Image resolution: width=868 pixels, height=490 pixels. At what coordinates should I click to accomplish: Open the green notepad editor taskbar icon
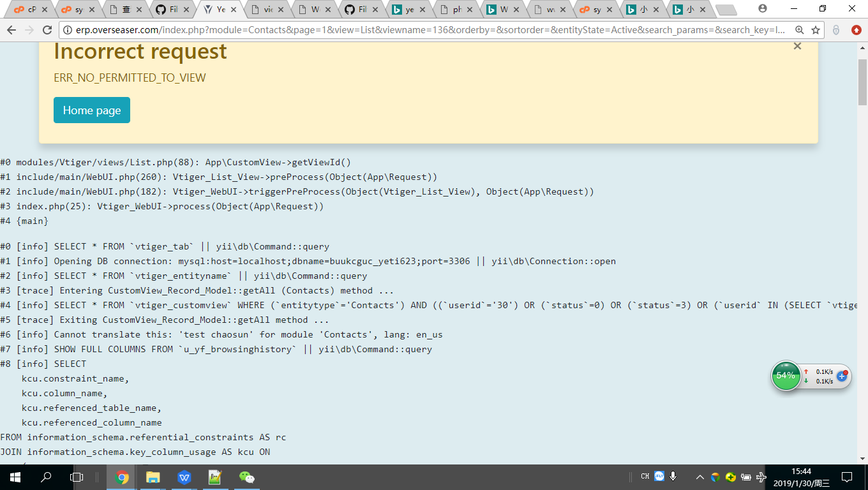(215, 477)
